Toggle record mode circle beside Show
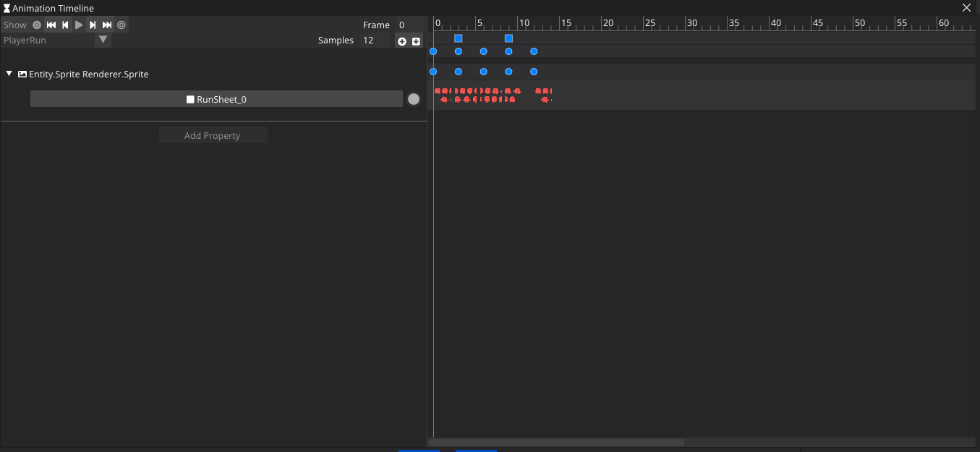This screenshot has height=452, width=980. [37, 25]
